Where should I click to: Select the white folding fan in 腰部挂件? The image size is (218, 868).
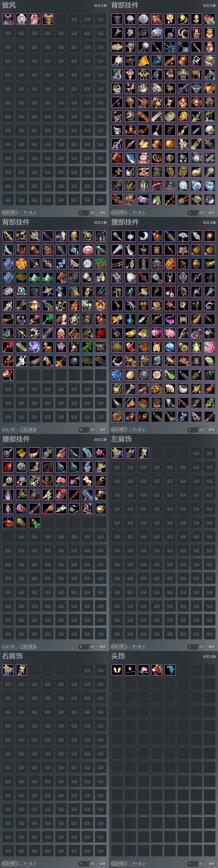[x=183, y=236]
